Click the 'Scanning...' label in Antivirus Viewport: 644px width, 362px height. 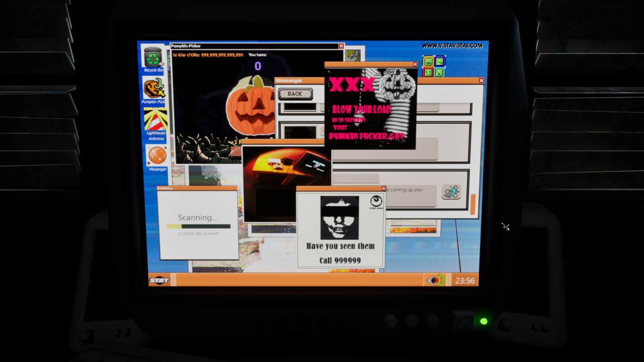tap(198, 217)
